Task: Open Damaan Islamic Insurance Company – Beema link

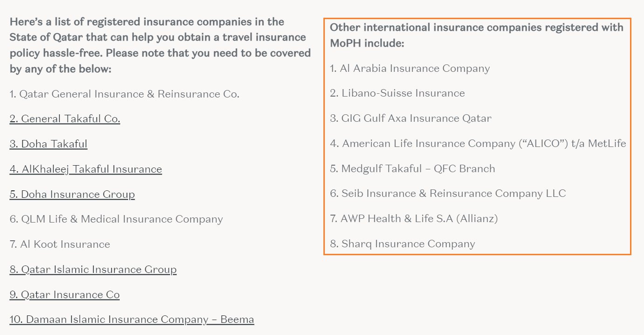Action: coord(132,320)
